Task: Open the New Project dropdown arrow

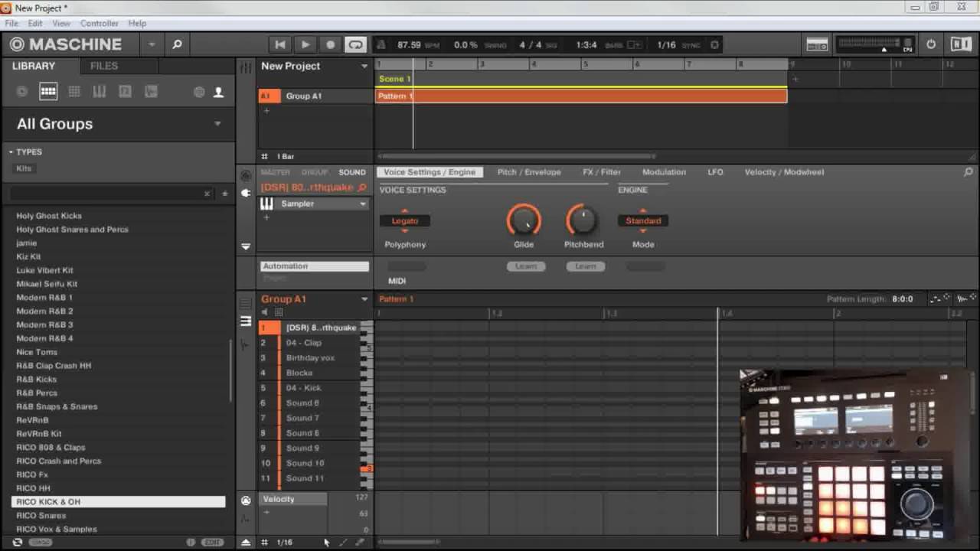Action: 364,67
